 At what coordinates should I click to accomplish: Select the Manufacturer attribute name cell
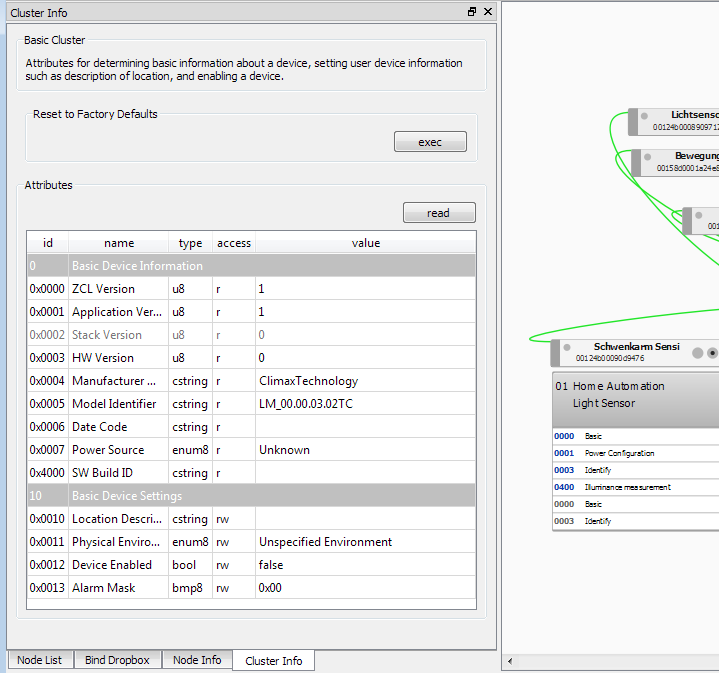pyautogui.click(x=118, y=381)
